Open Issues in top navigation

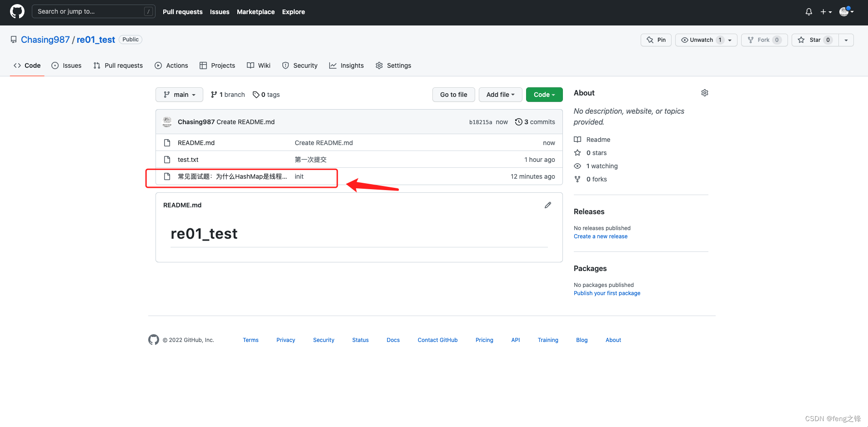[220, 12]
